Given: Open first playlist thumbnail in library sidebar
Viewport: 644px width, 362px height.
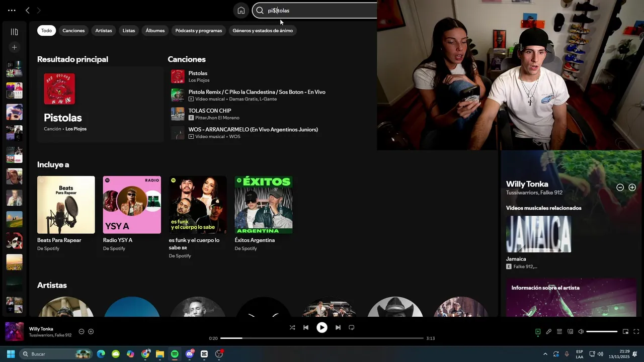Looking at the screenshot, I should tap(14, 69).
